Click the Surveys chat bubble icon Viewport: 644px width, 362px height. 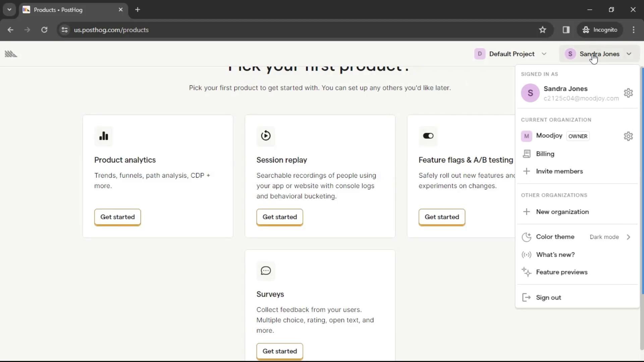266,270
